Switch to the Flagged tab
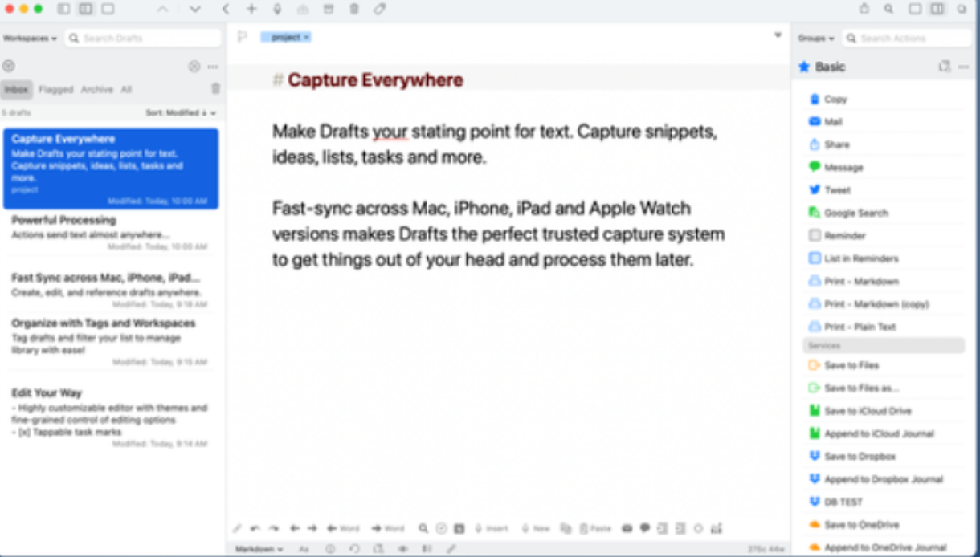The width and height of the screenshot is (980, 557). tap(55, 90)
